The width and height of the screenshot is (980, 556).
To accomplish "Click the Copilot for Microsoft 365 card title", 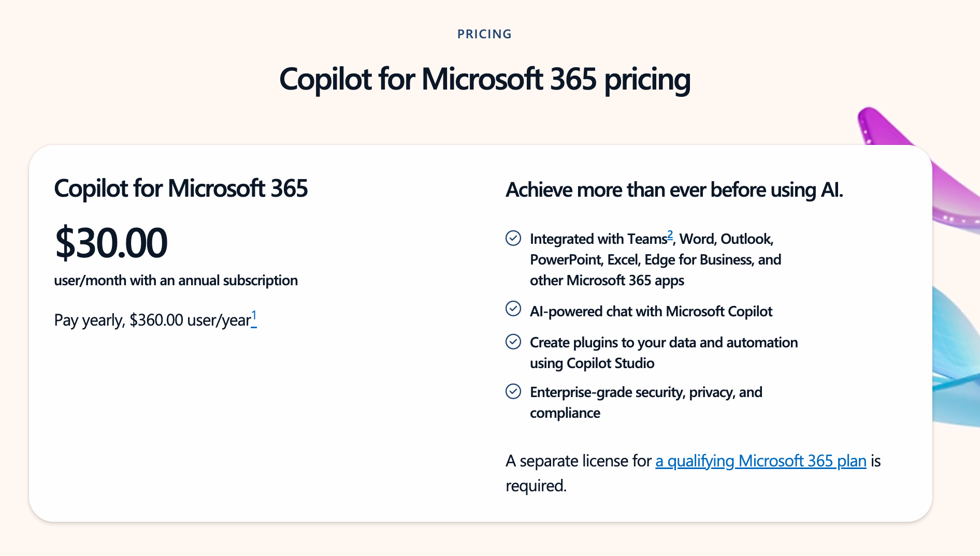I will (x=181, y=188).
